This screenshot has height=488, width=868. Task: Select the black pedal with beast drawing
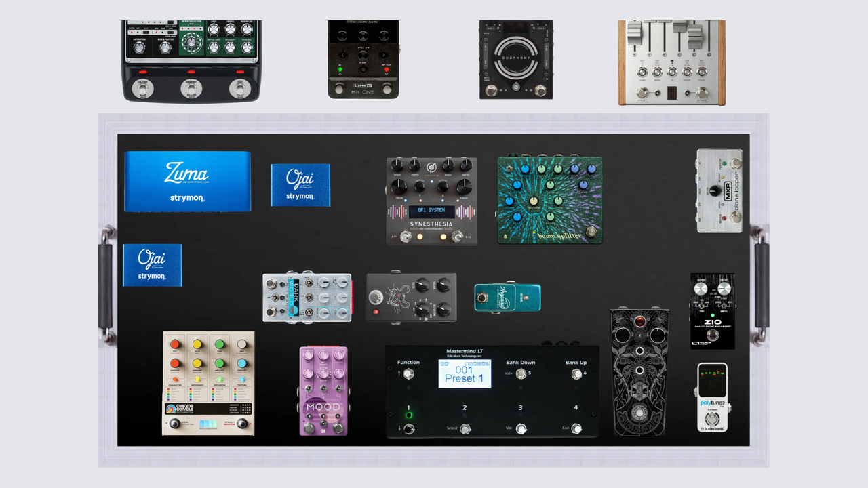point(411,298)
